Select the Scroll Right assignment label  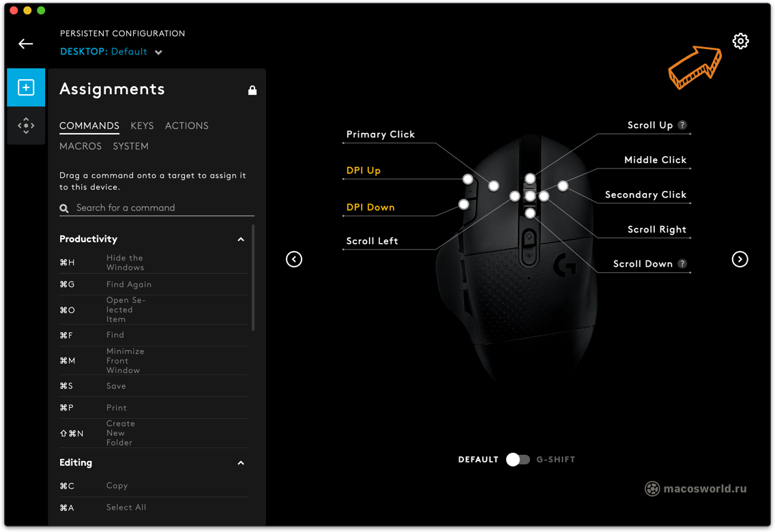[x=657, y=229]
